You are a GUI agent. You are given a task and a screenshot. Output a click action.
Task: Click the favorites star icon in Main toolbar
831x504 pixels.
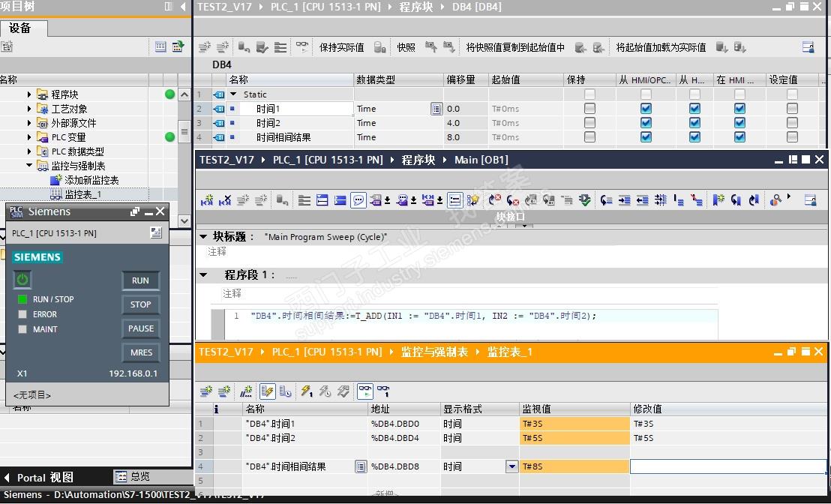point(472,199)
